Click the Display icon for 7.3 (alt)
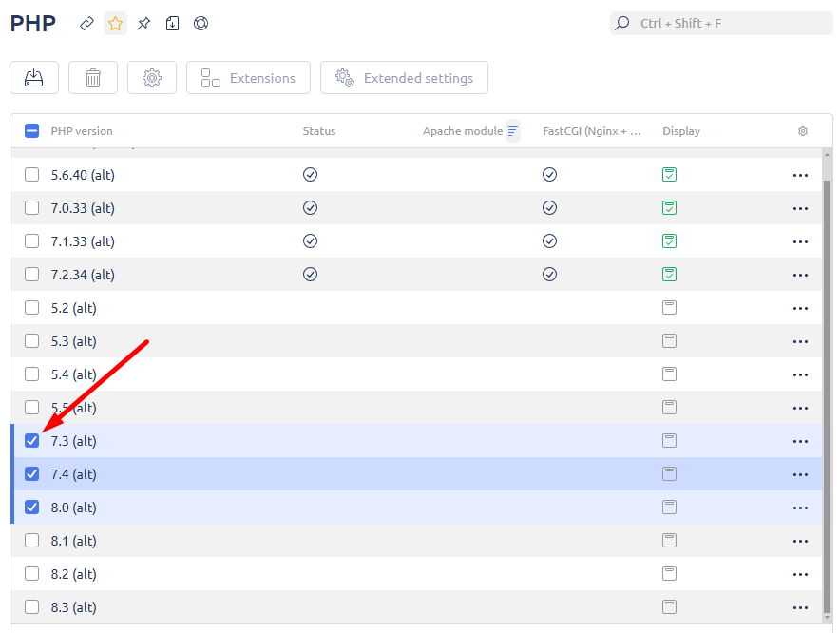840x633 pixels. (x=669, y=441)
